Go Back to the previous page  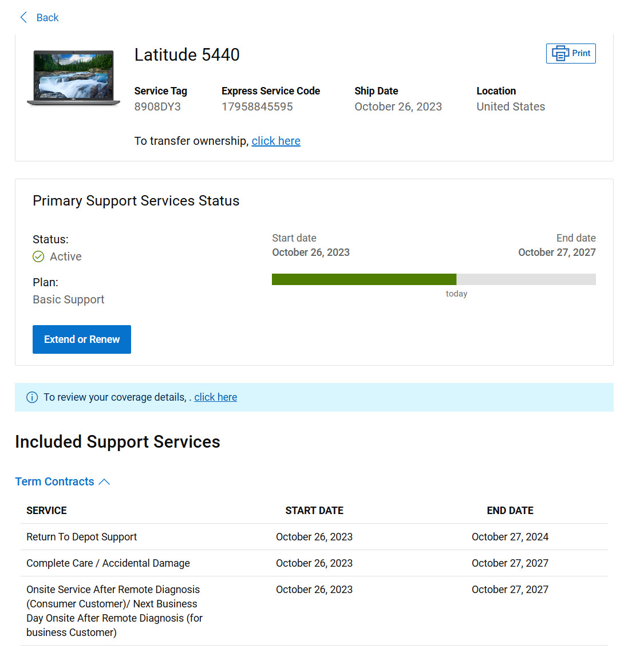(39, 17)
